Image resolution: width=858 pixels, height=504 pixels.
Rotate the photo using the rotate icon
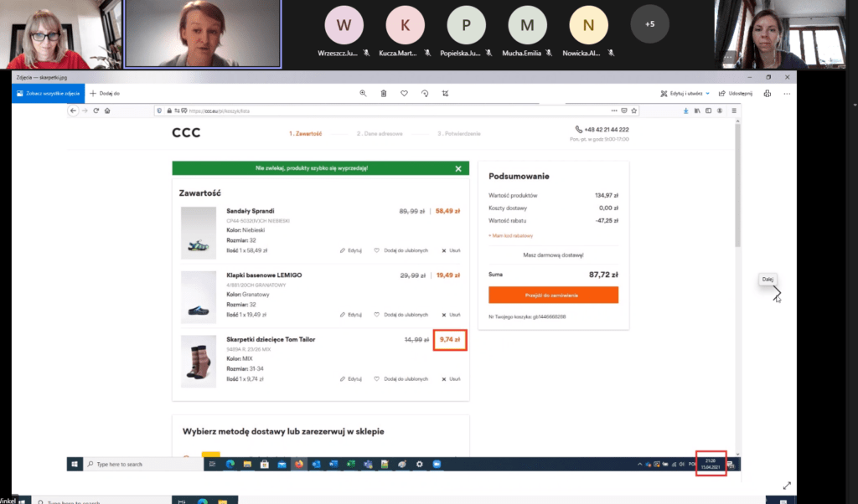(425, 94)
